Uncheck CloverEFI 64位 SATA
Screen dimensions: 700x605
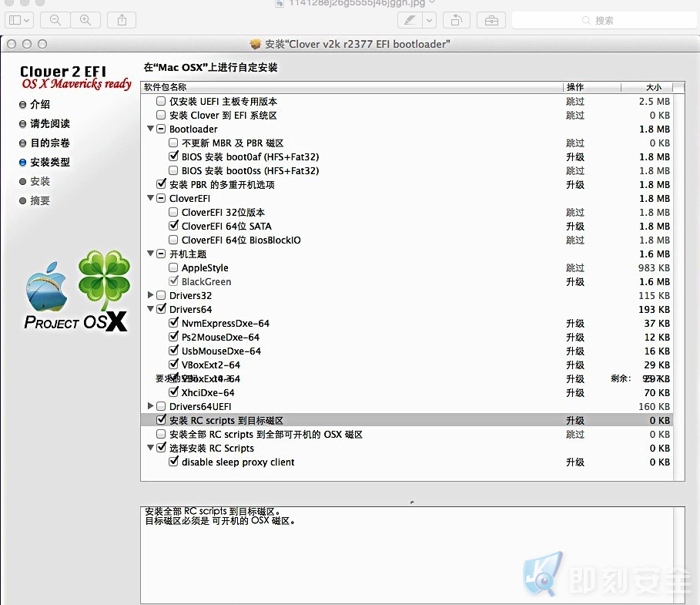pos(173,225)
